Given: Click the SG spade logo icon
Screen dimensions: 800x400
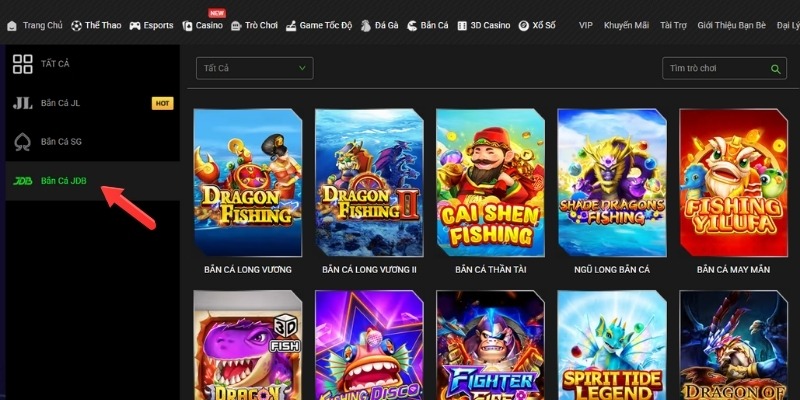Looking at the screenshot, I should [x=22, y=141].
